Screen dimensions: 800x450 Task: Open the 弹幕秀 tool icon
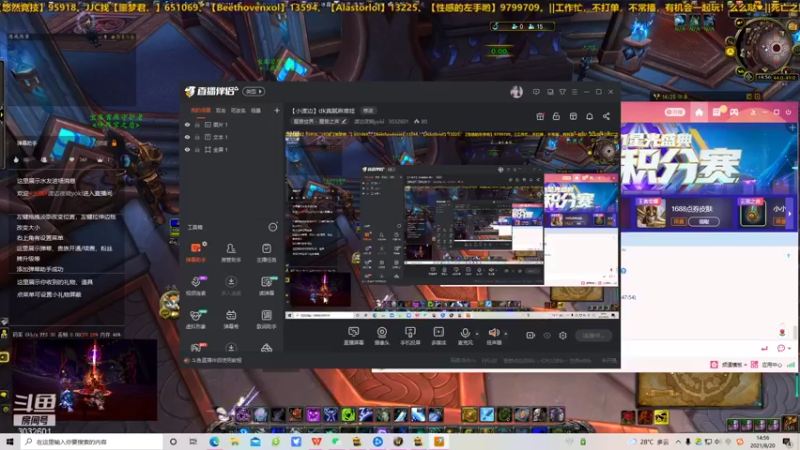pos(231,319)
